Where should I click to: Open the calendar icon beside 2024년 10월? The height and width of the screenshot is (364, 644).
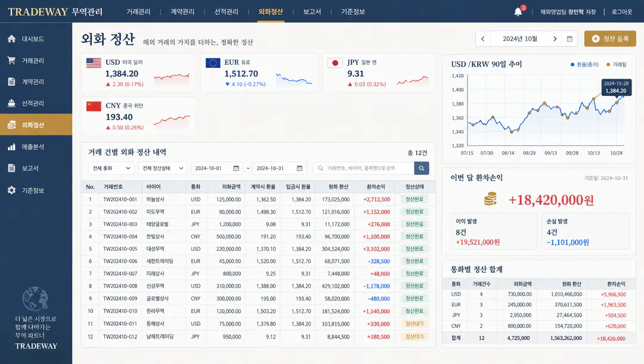coord(569,39)
